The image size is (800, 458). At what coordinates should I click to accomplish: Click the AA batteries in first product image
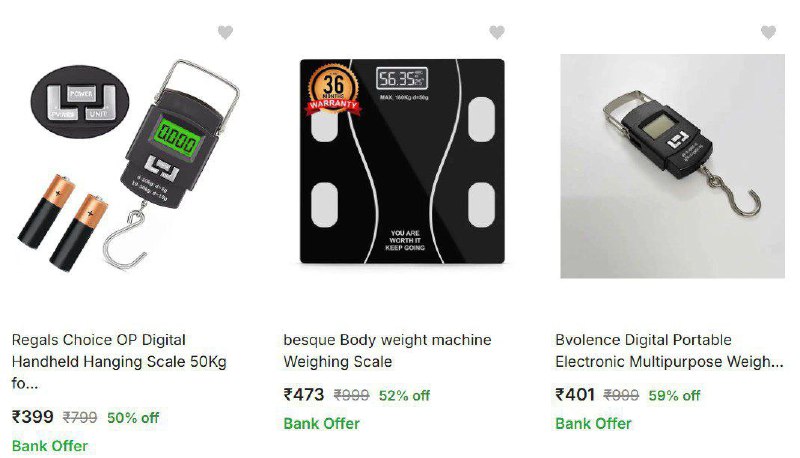click(x=63, y=222)
